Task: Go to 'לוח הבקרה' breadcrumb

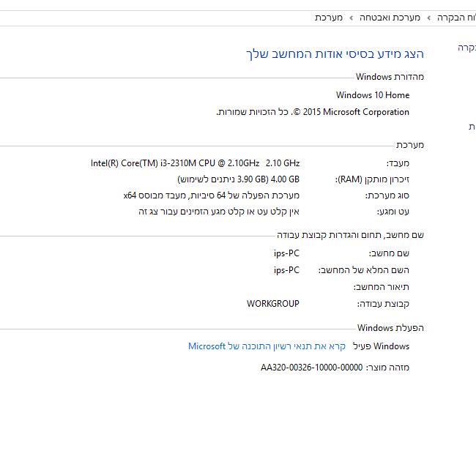Action: pyautogui.click(x=456, y=17)
